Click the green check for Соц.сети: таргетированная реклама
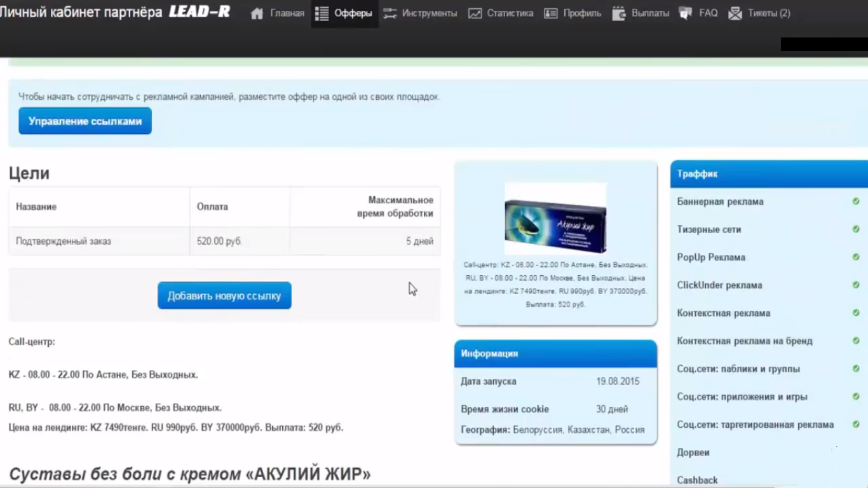Image resolution: width=868 pixels, height=488 pixels. [856, 424]
